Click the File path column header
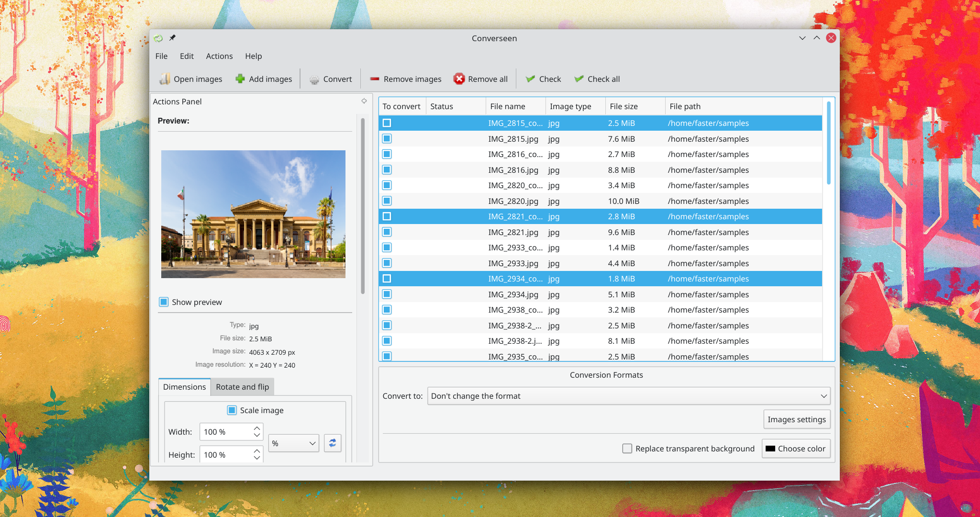Viewport: 980px width, 517px height. click(744, 106)
